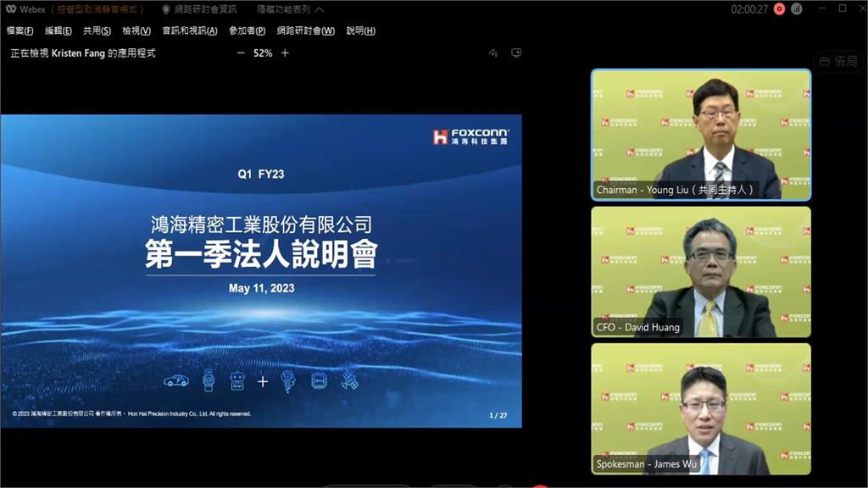Click the May 11, 2023 date text

tap(262, 288)
